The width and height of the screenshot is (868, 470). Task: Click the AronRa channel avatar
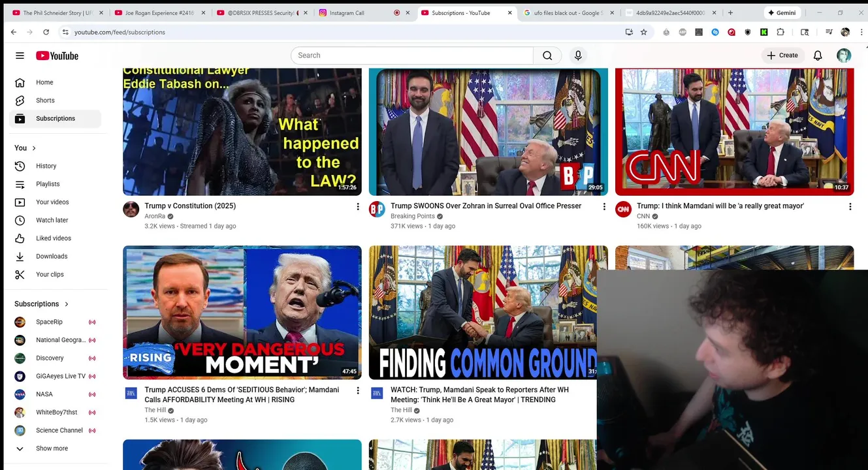coord(131,210)
